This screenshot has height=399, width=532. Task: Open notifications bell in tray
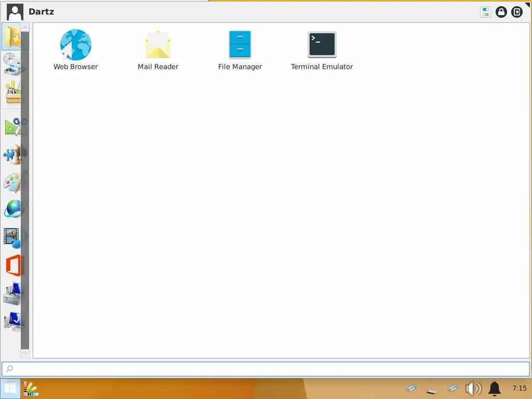coord(495,389)
